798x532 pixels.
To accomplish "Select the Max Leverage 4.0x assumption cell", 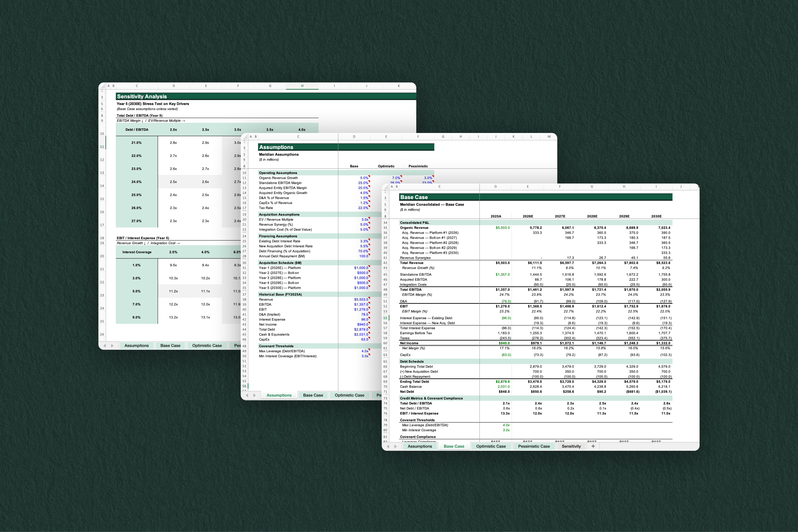I will pos(364,351).
